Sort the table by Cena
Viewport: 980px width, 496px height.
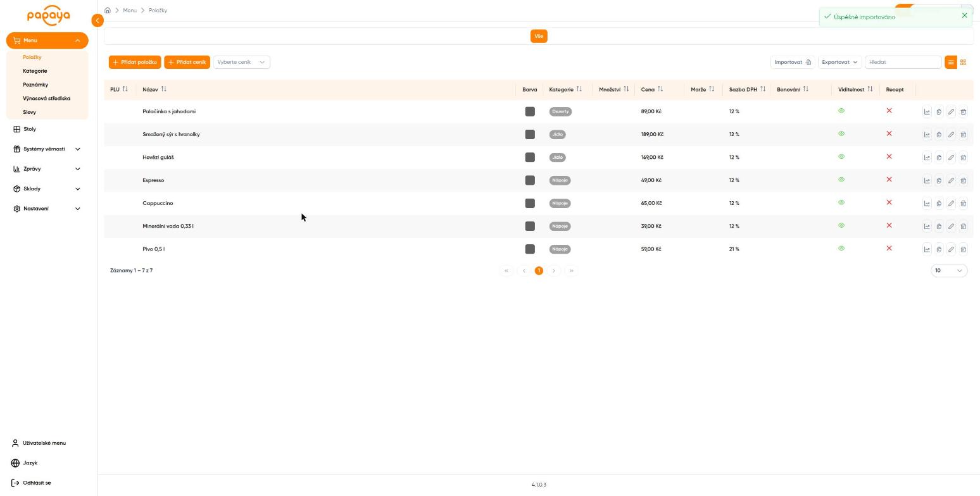660,89
